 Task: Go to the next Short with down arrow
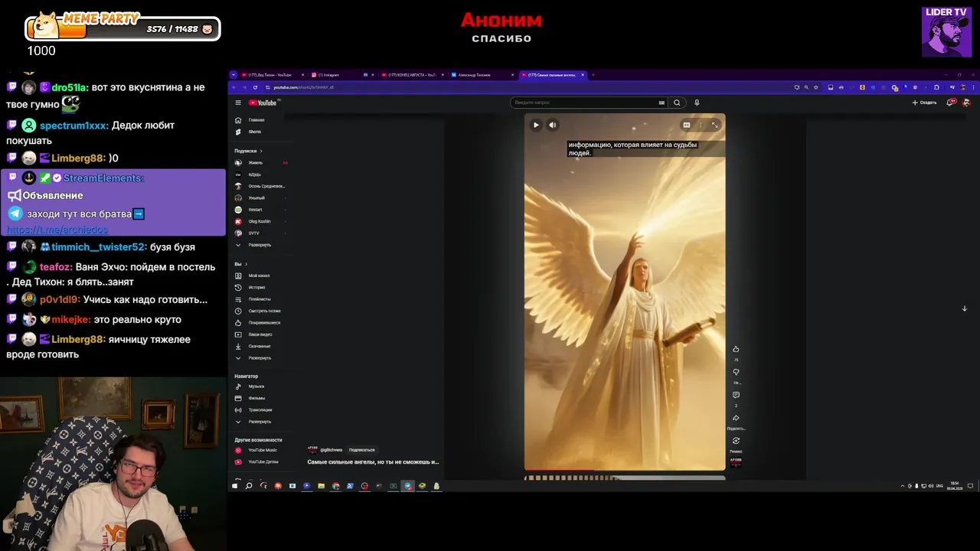[964, 308]
